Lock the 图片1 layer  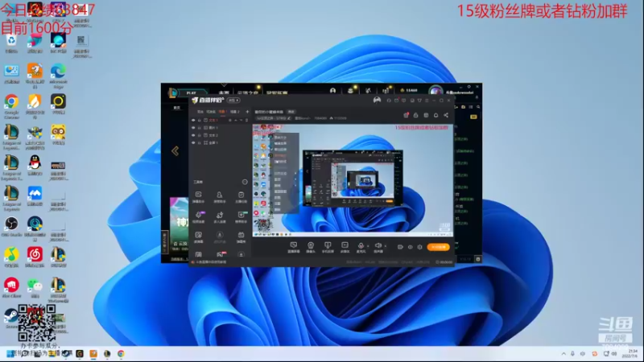pyautogui.click(x=199, y=128)
